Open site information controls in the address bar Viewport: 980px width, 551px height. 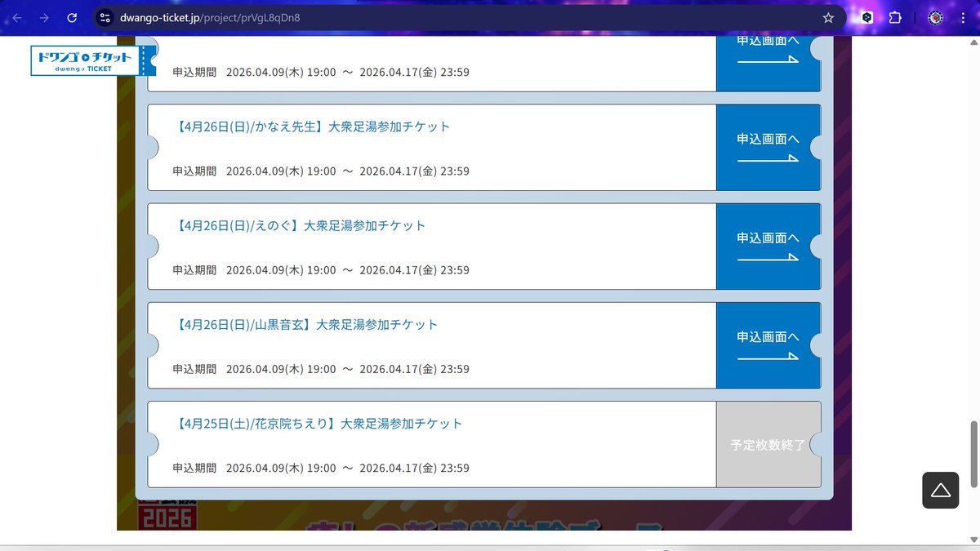tap(105, 16)
